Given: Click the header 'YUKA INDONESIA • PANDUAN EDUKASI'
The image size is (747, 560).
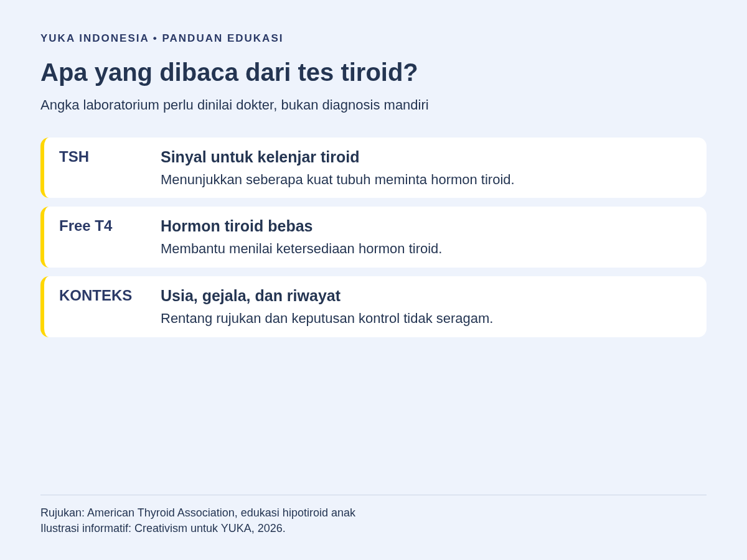Looking at the screenshot, I should 162,39.
